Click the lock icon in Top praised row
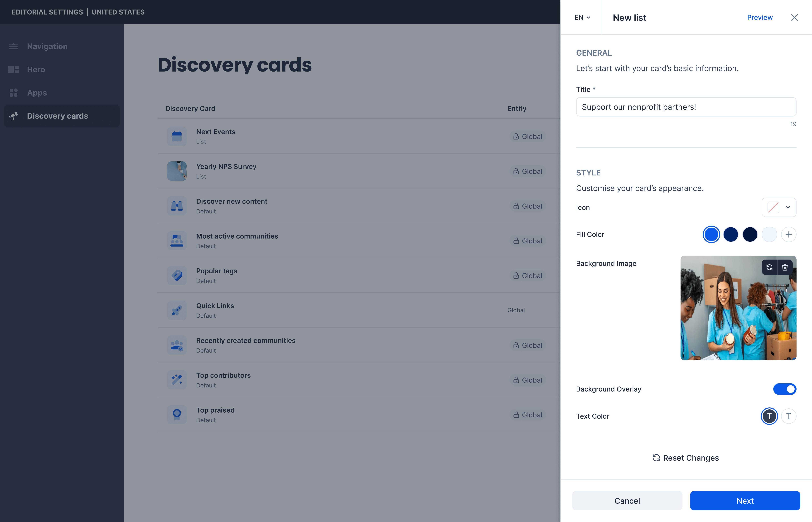 pos(516,415)
